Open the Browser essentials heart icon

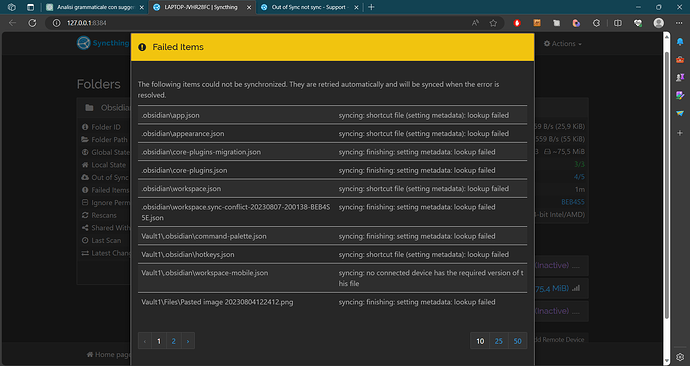tap(638, 23)
